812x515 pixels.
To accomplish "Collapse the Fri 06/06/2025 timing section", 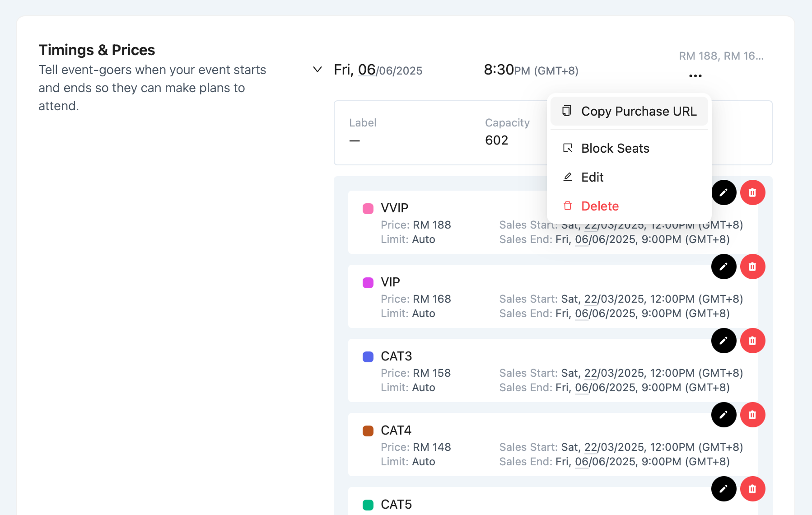I will pos(317,70).
